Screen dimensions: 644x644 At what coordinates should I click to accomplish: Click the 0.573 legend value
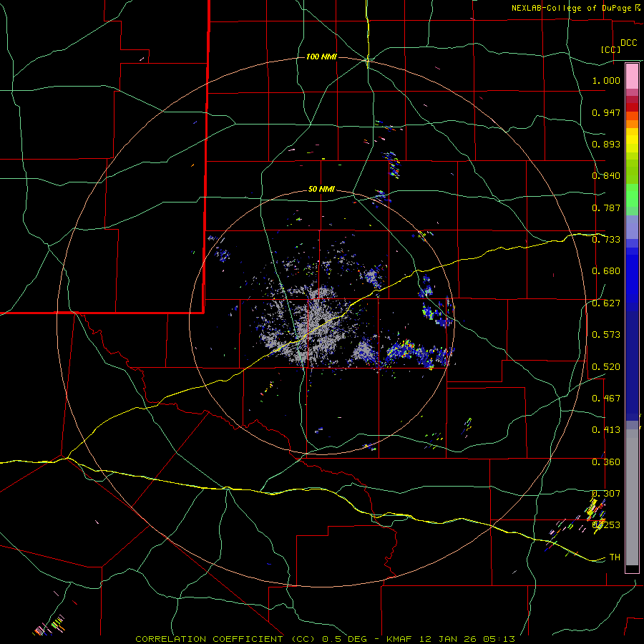pos(606,335)
